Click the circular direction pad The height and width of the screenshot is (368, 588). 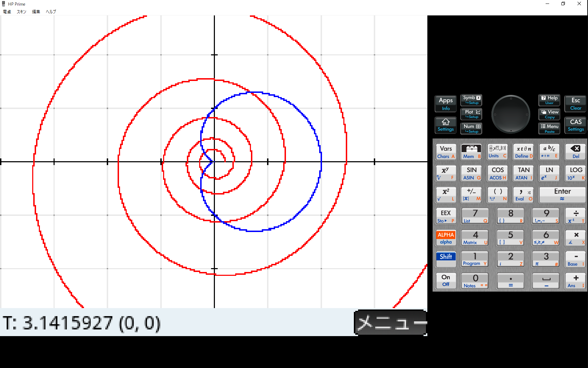tap(511, 114)
